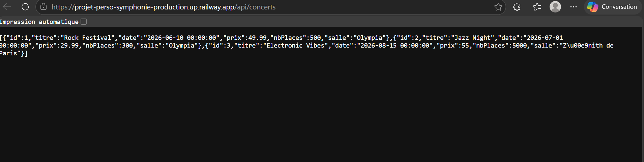This screenshot has height=162, width=644.
Task: Open the three-dot Settings and more menu
Action: coord(573,7)
